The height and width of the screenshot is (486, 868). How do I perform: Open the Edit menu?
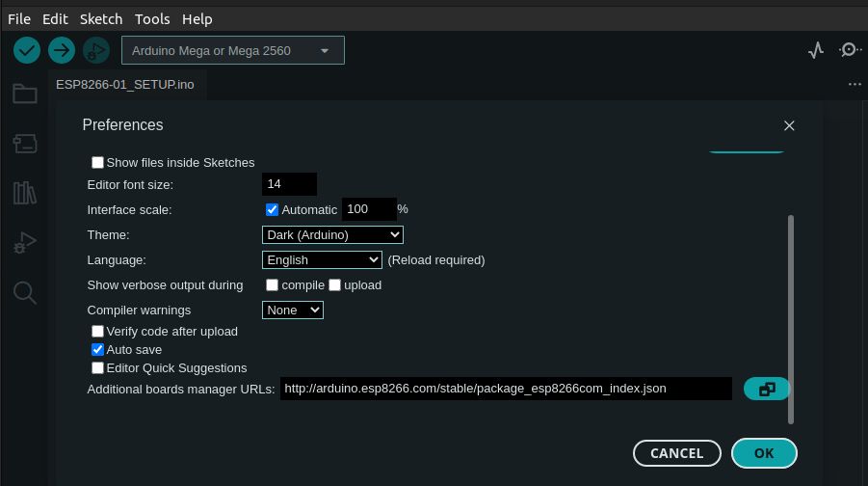(x=55, y=19)
